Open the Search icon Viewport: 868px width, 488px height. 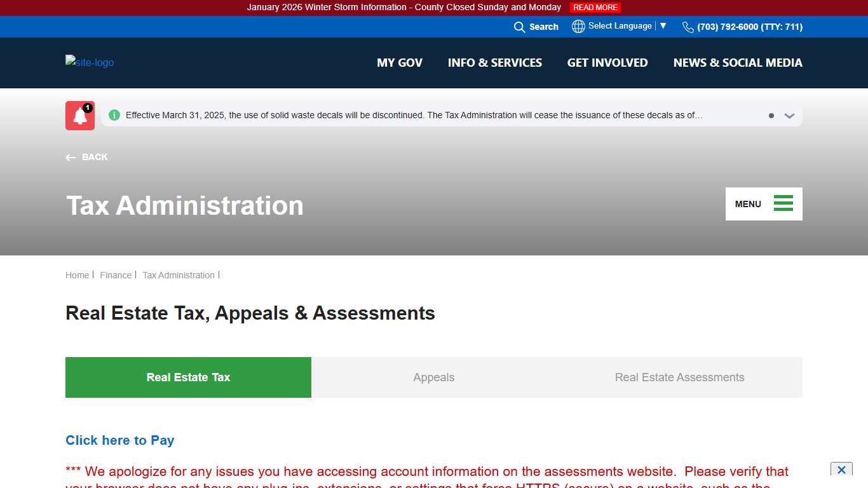[519, 27]
